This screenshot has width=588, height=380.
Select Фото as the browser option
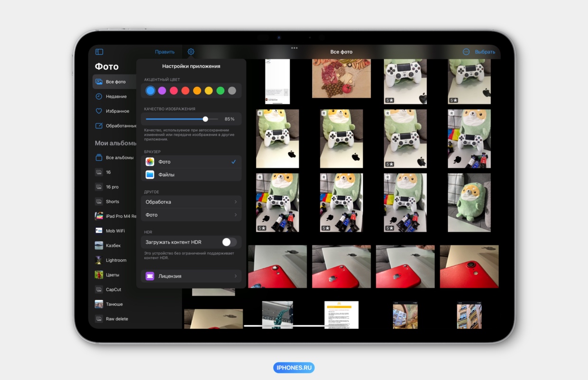click(x=191, y=162)
